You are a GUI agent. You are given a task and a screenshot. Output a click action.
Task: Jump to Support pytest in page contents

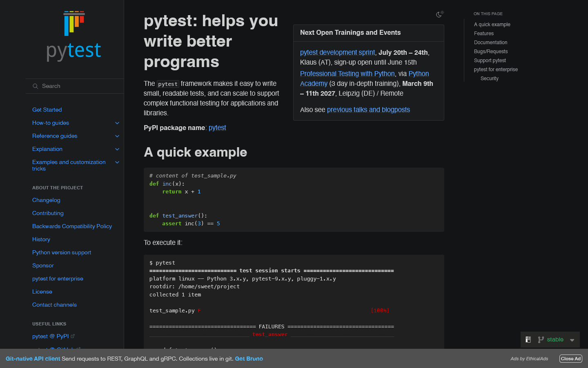[x=490, y=61]
